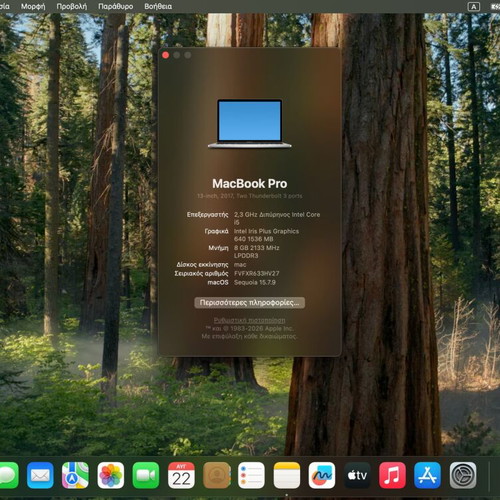Click the Επεξεργαστής label
Screen dimensions: 500x500
(207, 215)
